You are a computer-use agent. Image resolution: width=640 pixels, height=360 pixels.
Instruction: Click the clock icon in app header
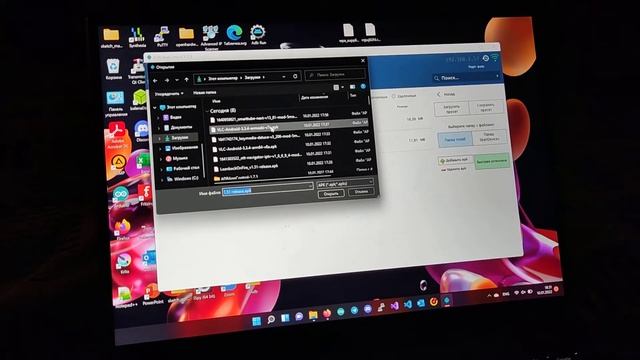coord(486,58)
